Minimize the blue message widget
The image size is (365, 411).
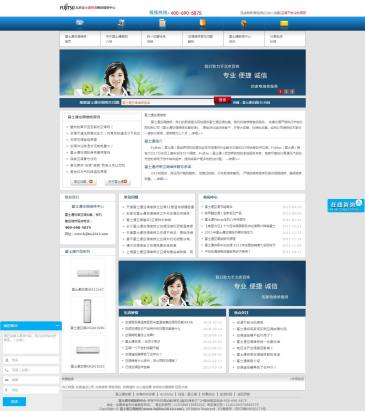(x=58, y=325)
